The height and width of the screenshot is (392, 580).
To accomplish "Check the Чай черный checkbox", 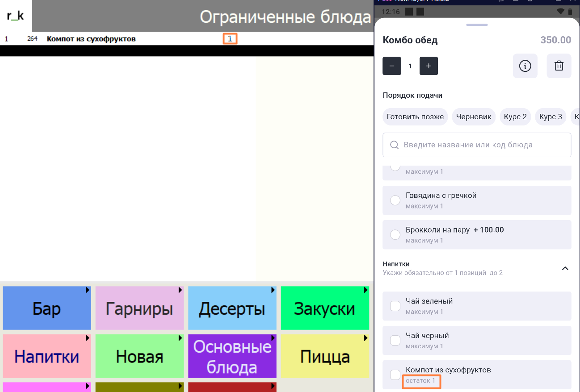I will pyautogui.click(x=395, y=340).
